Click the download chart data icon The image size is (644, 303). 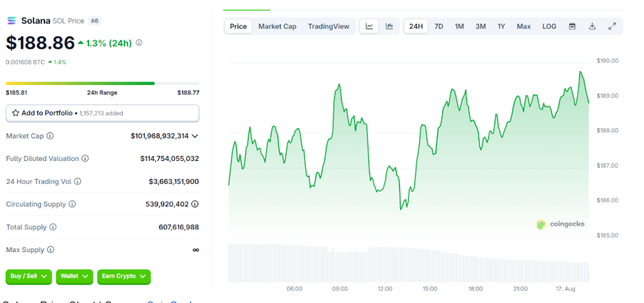point(592,26)
